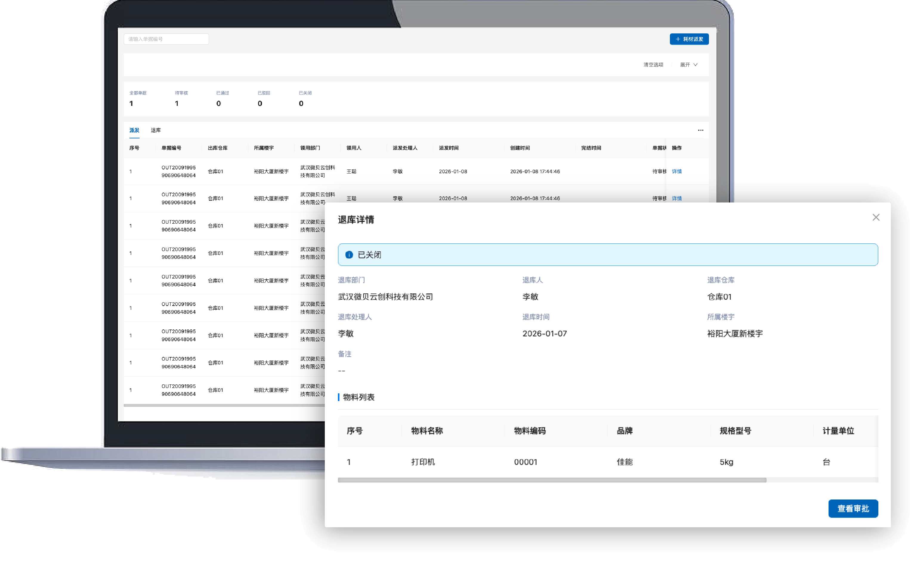The image size is (924, 566).
Task: Click the 台 unit cell in the material row
Action: (826, 462)
